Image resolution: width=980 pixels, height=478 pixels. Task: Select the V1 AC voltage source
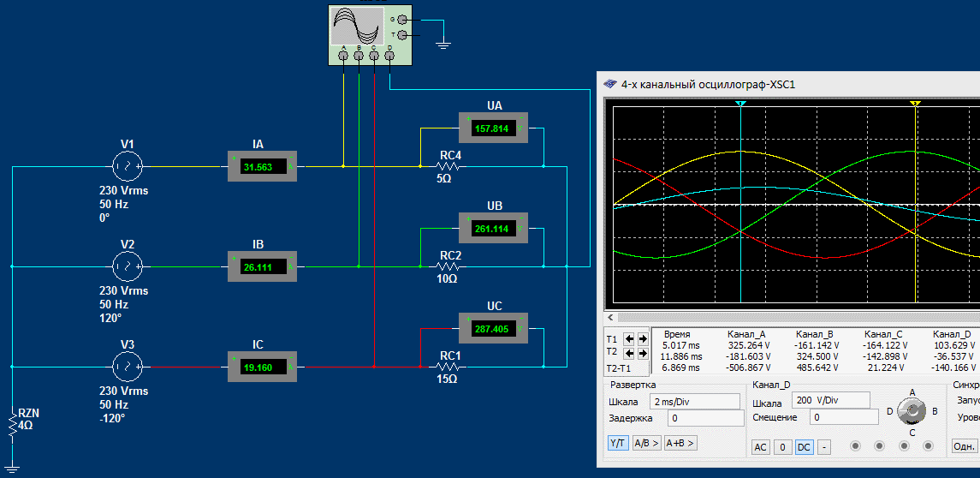pos(128,166)
